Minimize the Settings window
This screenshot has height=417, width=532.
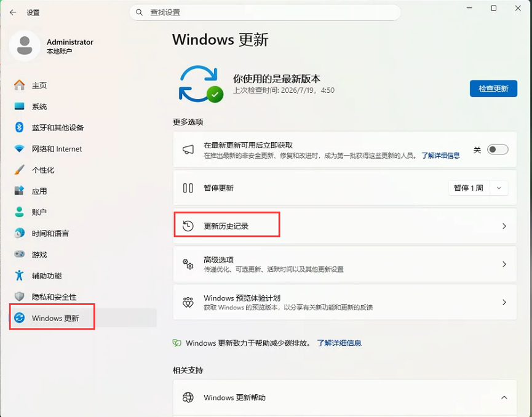click(469, 8)
